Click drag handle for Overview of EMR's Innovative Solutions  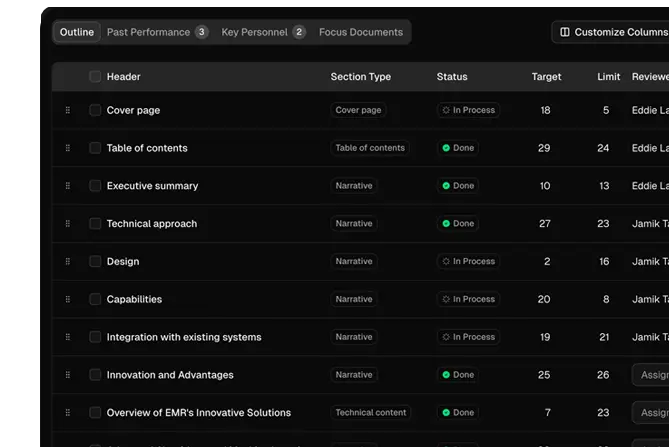pos(68,413)
